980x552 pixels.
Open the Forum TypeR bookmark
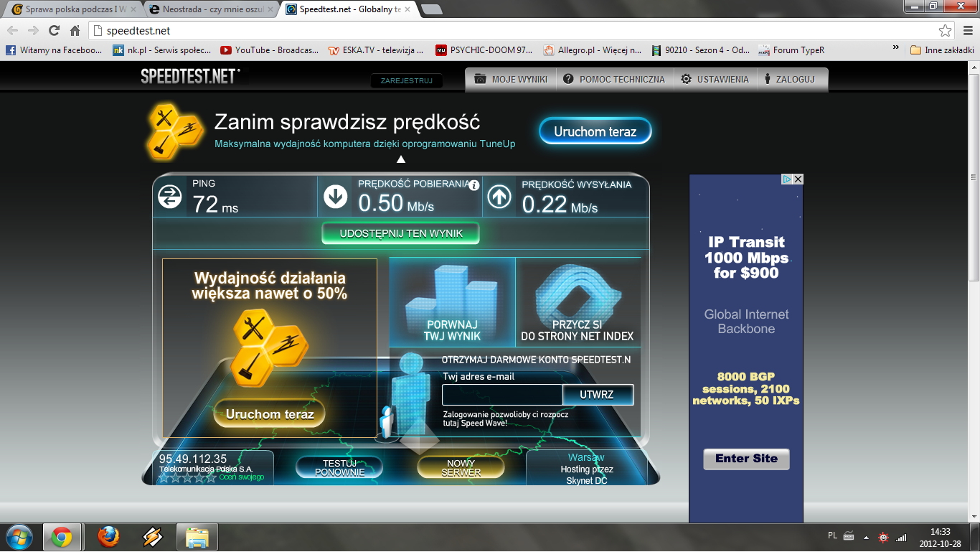[792, 50]
